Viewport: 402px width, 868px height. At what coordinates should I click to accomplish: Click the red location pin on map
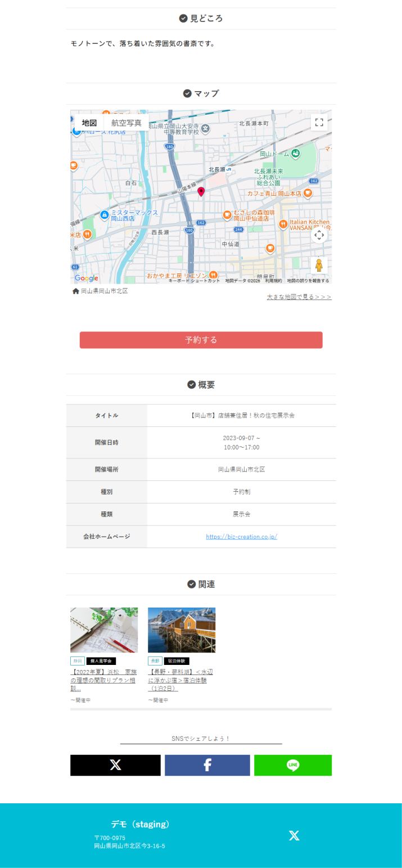point(201,192)
